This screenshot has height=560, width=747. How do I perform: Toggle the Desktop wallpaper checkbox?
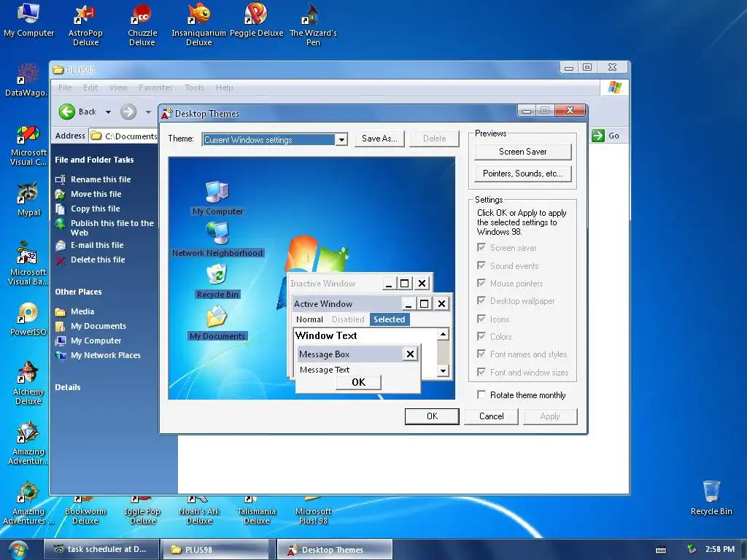pos(481,300)
